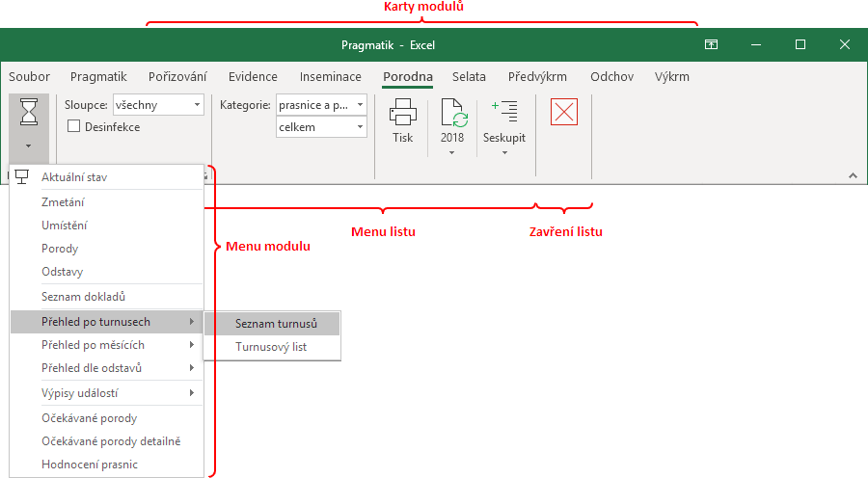Open the Sloupce dropdown showing všechny
This screenshot has width=868, height=478.
click(x=158, y=104)
